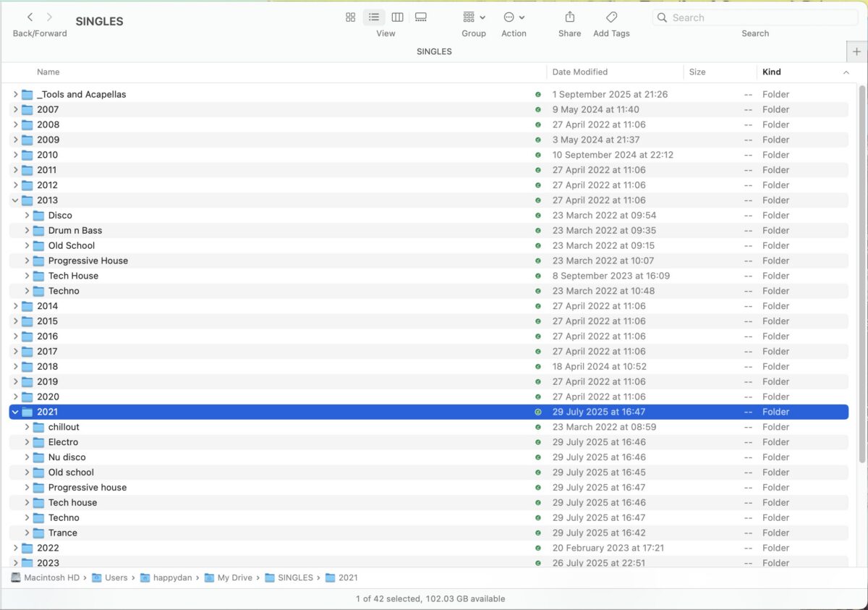
Task: Select the currently active list view icon
Action: coord(374,17)
